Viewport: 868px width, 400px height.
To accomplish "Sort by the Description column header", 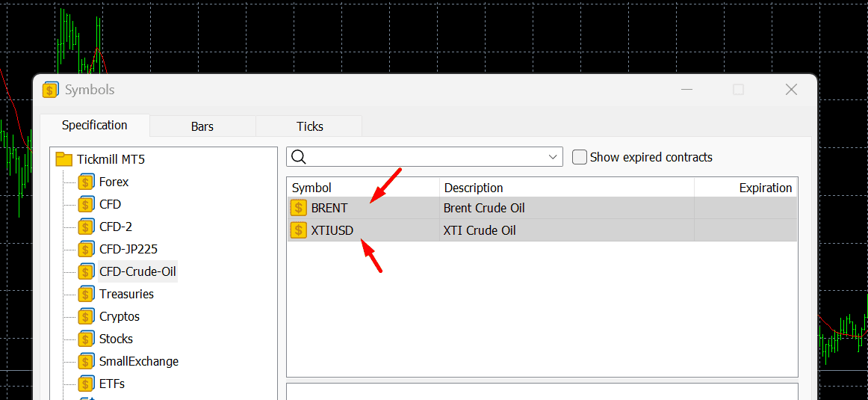I will coord(567,188).
